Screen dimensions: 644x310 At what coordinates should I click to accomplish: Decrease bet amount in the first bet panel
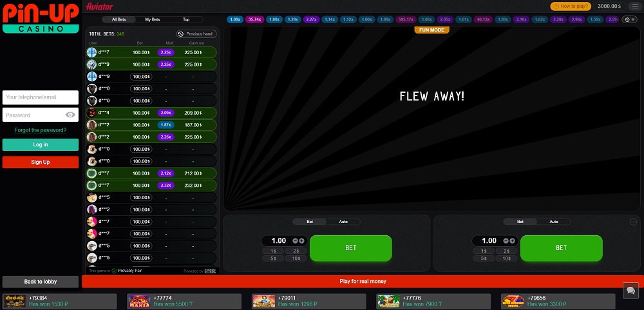point(296,241)
